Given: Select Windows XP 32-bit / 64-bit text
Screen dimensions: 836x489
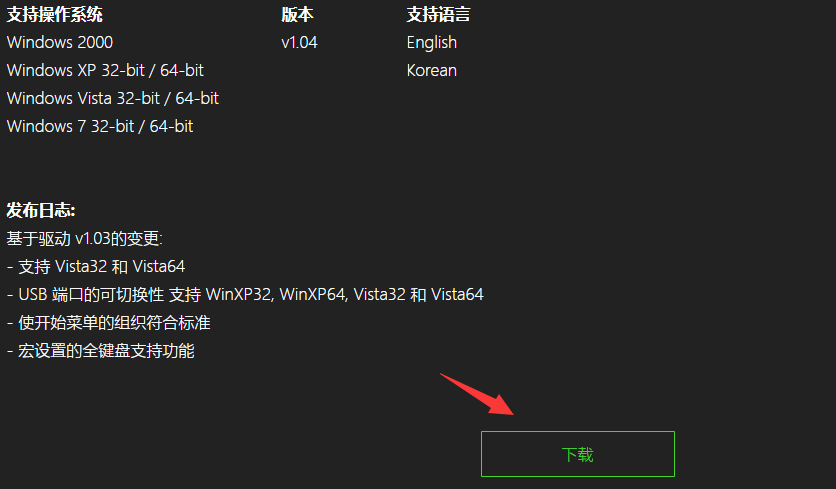Looking at the screenshot, I should (x=105, y=70).
